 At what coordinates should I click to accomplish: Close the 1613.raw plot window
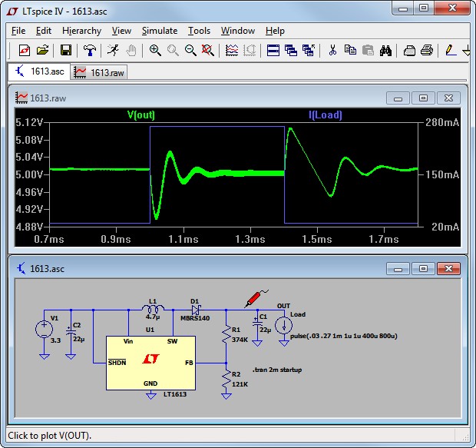point(448,98)
